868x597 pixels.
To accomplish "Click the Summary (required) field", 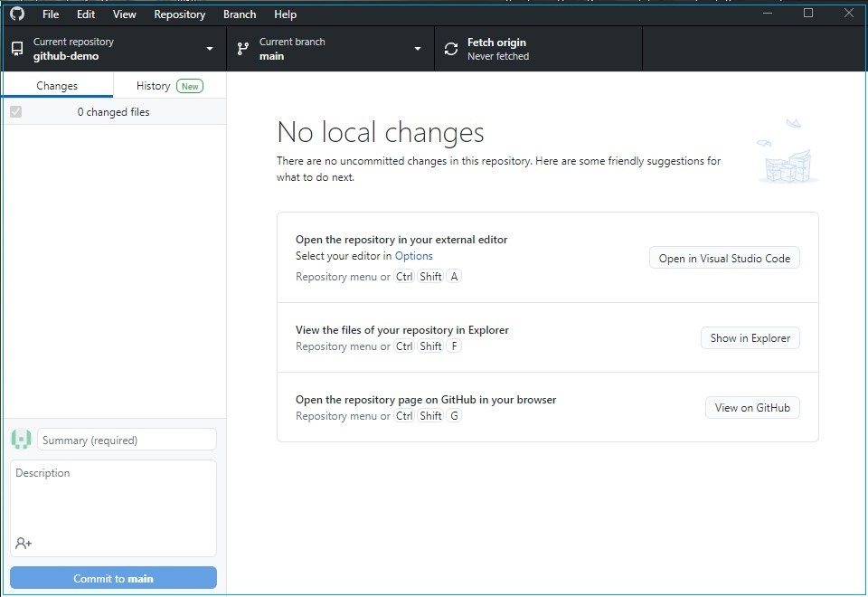I will (x=127, y=440).
